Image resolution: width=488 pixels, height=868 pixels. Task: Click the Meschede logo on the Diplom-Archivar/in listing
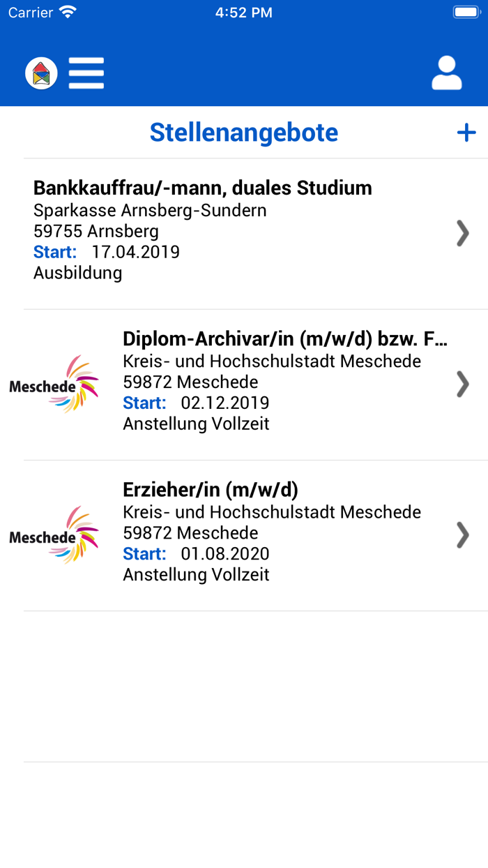[x=54, y=384]
